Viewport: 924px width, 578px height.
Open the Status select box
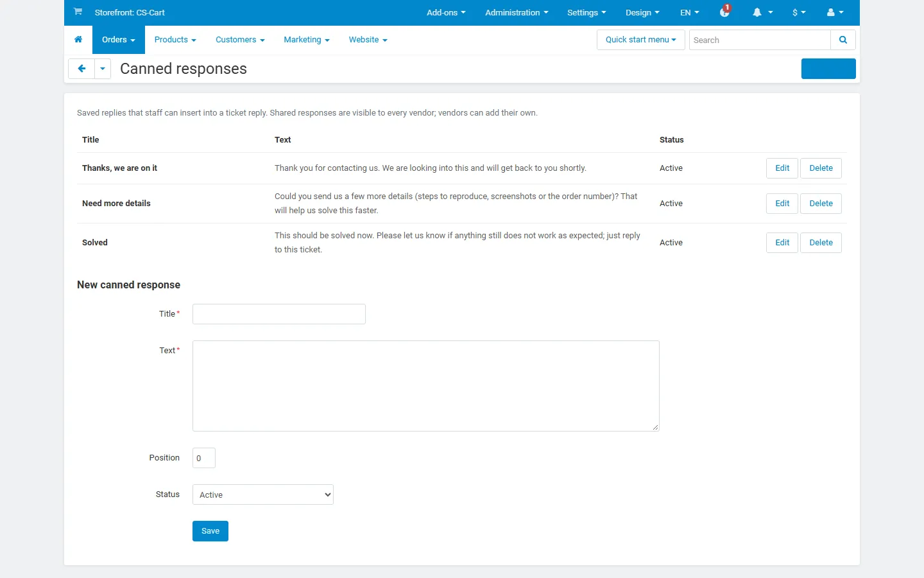click(x=263, y=495)
